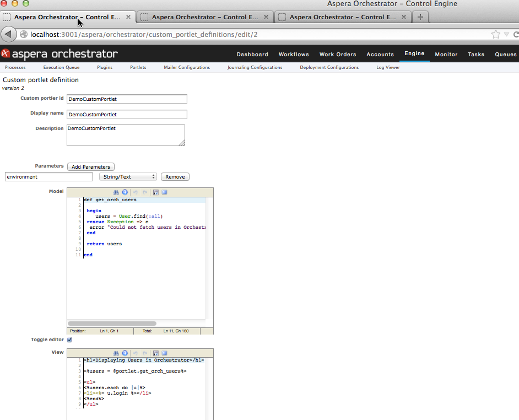This screenshot has width=519, height=420.
Task: Open a new browser tab with plus button
Action: tap(420, 17)
